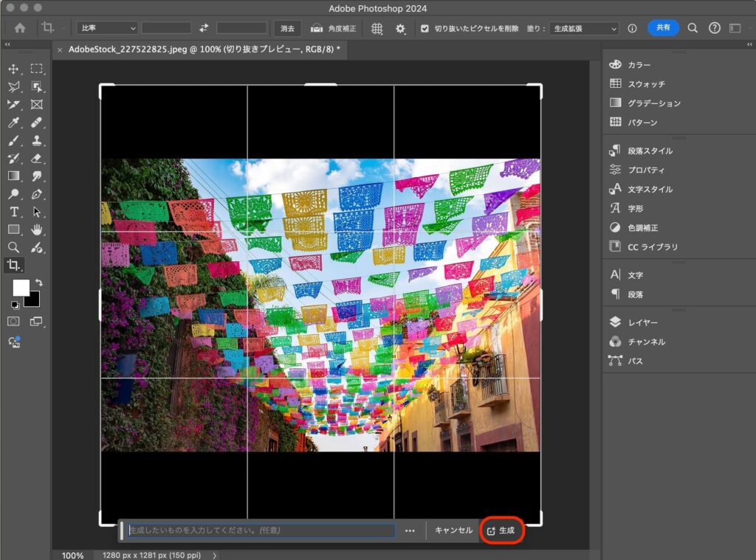
Task: Uncheck 切り抜いたピクセルを削除 checkbox
Action: [x=424, y=29]
